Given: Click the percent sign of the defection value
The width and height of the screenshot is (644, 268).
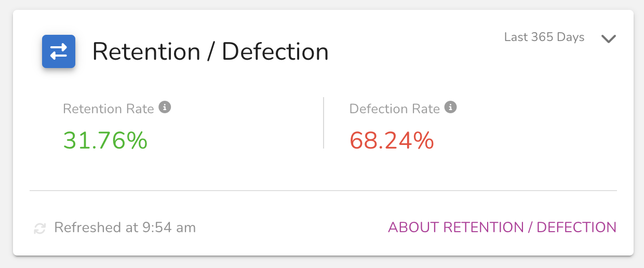Looking at the screenshot, I should coord(425,141).
